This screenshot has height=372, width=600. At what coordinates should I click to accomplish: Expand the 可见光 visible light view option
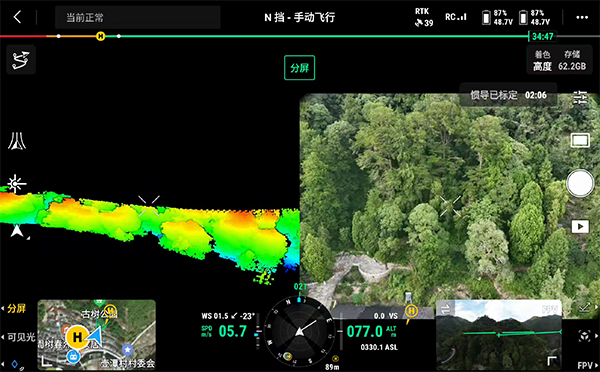[18, 337]
